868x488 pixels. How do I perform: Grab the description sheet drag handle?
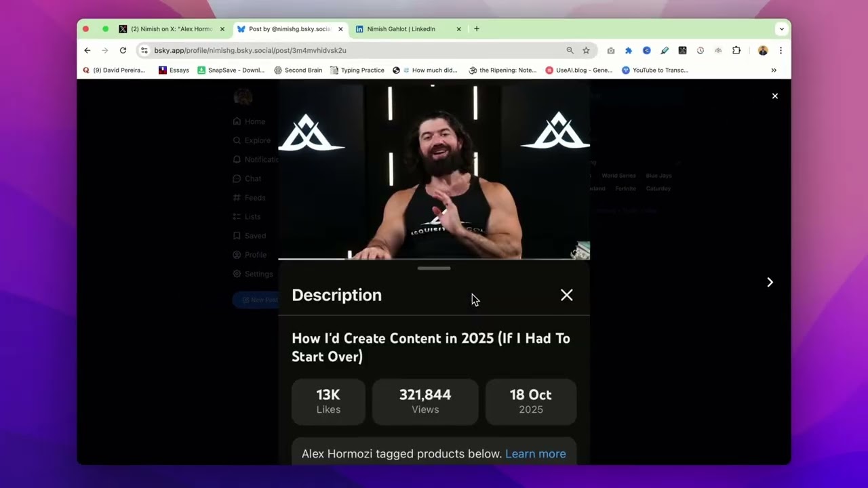click(434, 268)
